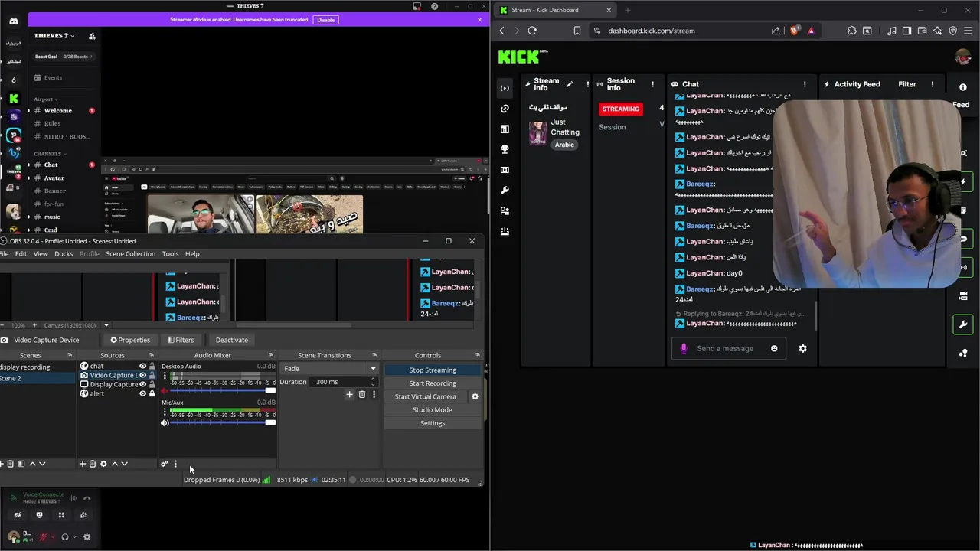The image size is (980, 551).
Task: Open OBS Tools menu
Action: [x=170, y=254]
